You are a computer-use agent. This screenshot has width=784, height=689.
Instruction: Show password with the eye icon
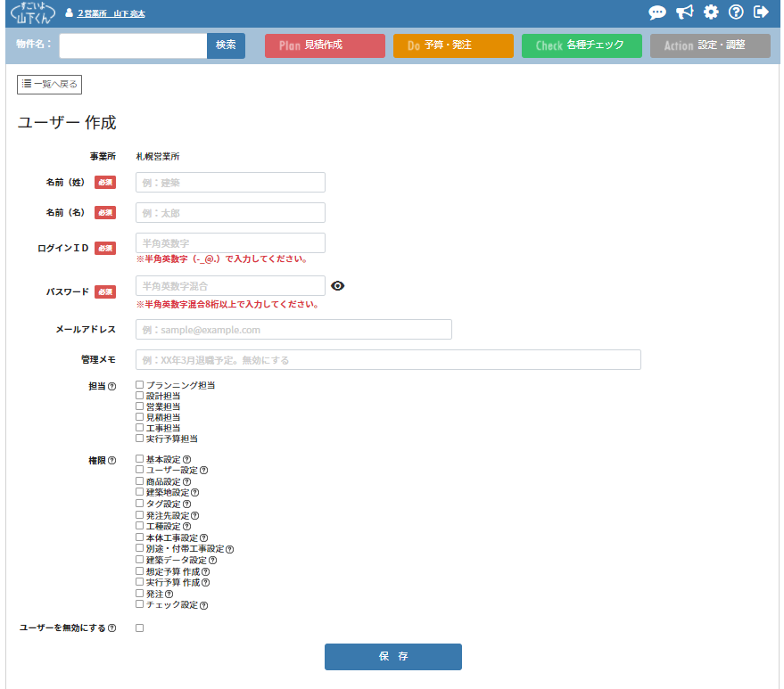[x=337, y=286]
